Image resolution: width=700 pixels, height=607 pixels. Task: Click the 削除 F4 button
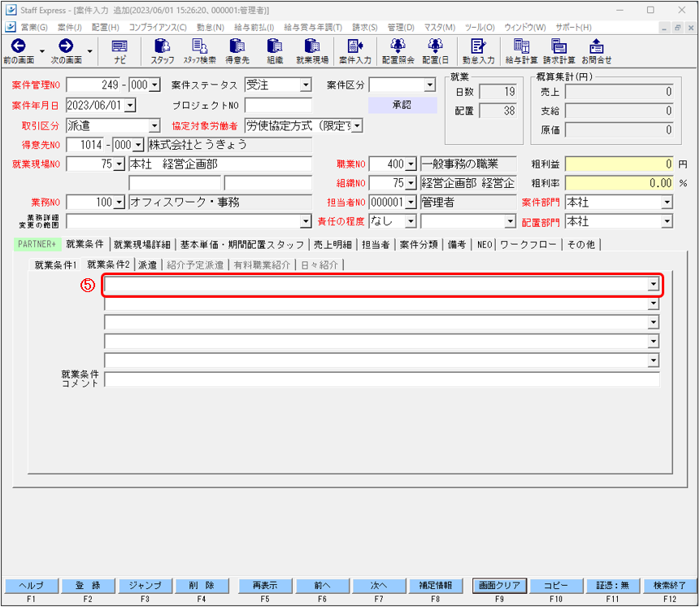[x=202, y=586]
